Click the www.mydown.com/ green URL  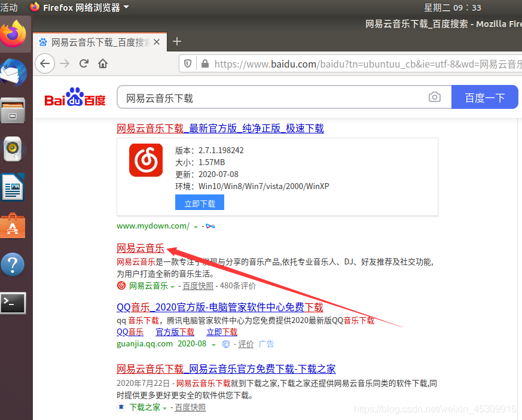tap(153, 226)
